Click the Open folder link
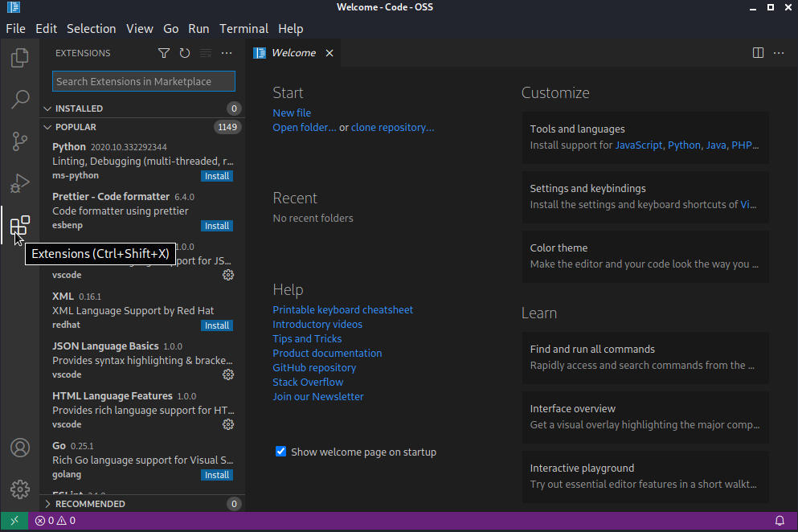 305,127
